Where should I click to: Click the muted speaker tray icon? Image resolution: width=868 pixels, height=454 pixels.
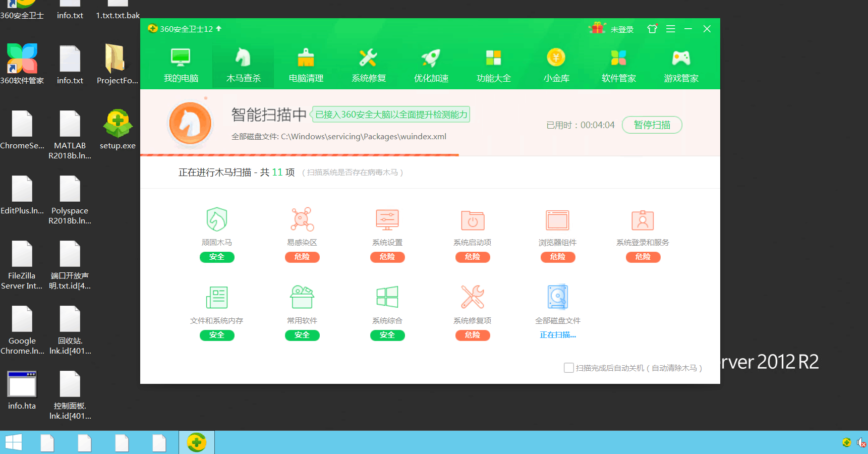861,443
